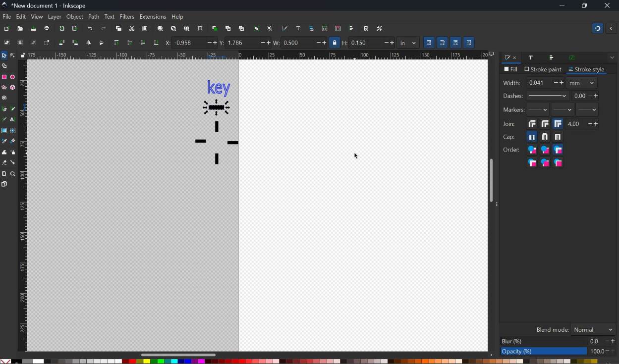Open the Dashes pattern dropdown
The height and width of the screenshot is (364, 619).
click(548, 96)
